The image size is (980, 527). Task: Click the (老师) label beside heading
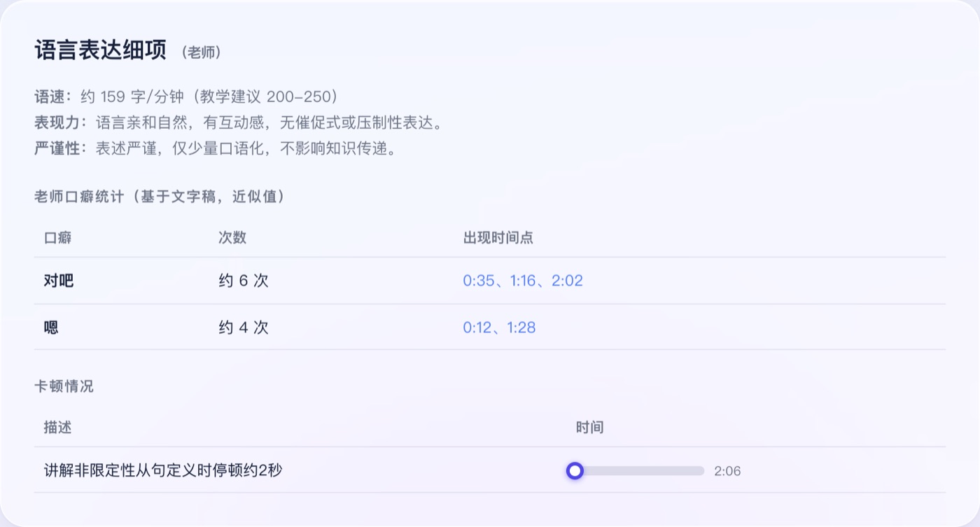click(x=201, y=52)
